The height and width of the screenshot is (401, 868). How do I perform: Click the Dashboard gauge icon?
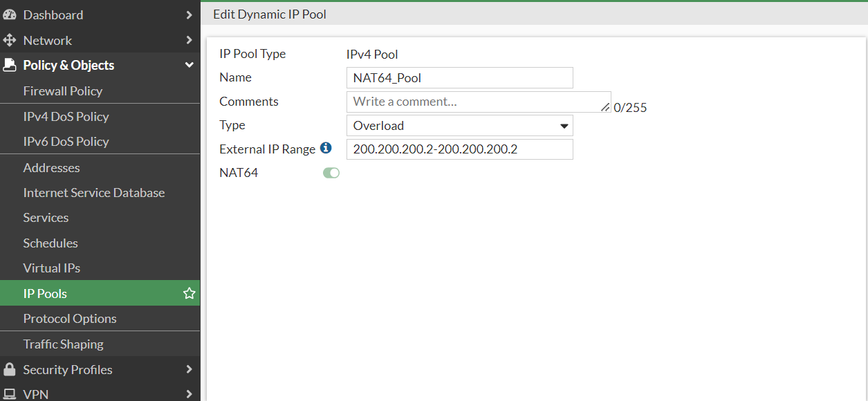[x=10, y=15]
